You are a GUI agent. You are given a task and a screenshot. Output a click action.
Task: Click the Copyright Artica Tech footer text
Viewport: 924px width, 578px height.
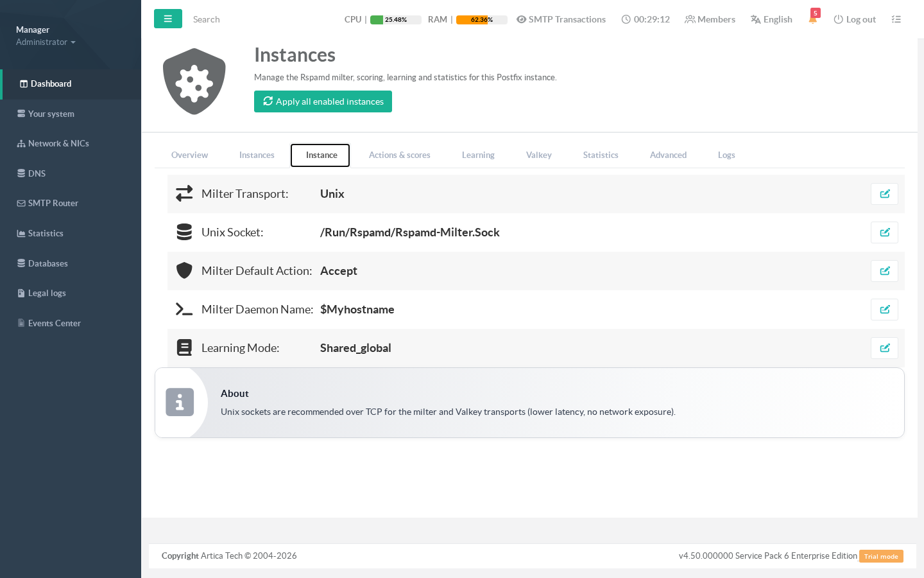(x=229, y=556)
